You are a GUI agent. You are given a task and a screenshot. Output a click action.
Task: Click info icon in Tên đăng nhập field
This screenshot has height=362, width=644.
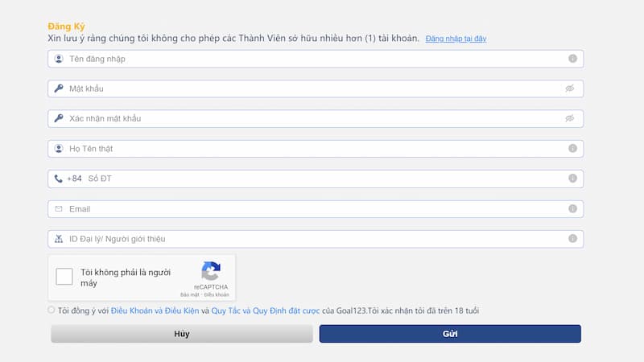coord(572,59)
